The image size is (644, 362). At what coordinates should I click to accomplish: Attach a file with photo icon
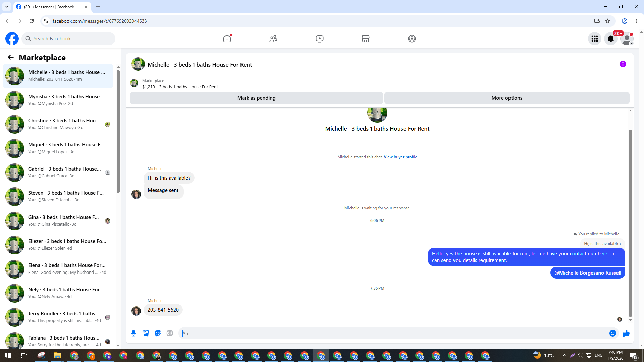(146, 333)
